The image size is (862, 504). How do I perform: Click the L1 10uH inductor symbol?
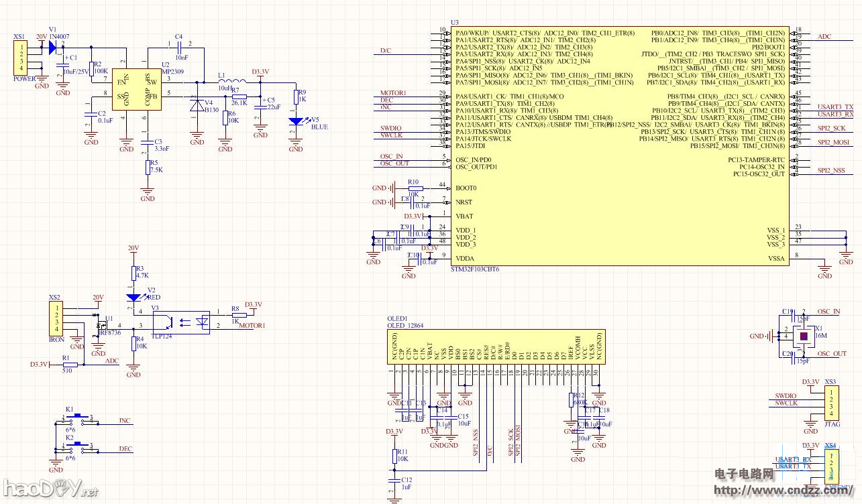231,80
